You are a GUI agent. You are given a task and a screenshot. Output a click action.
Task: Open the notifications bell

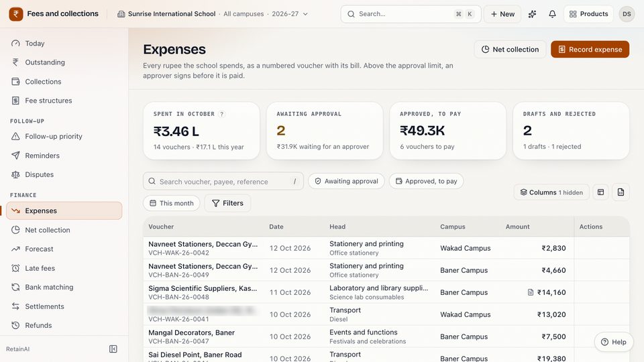click(552, 14)
